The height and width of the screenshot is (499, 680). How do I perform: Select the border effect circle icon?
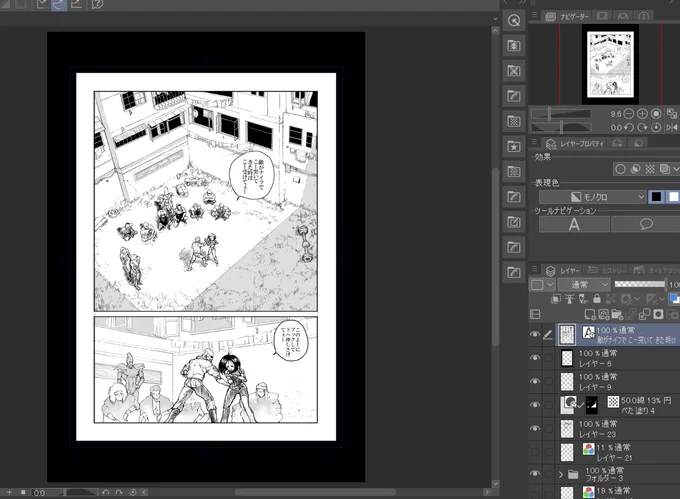[x=621, y=169]
